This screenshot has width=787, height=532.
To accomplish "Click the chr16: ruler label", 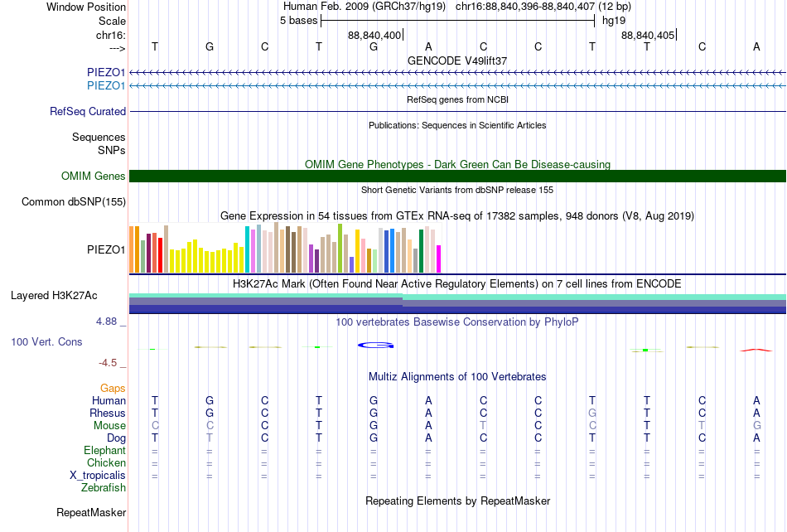I will pos(111,35).
